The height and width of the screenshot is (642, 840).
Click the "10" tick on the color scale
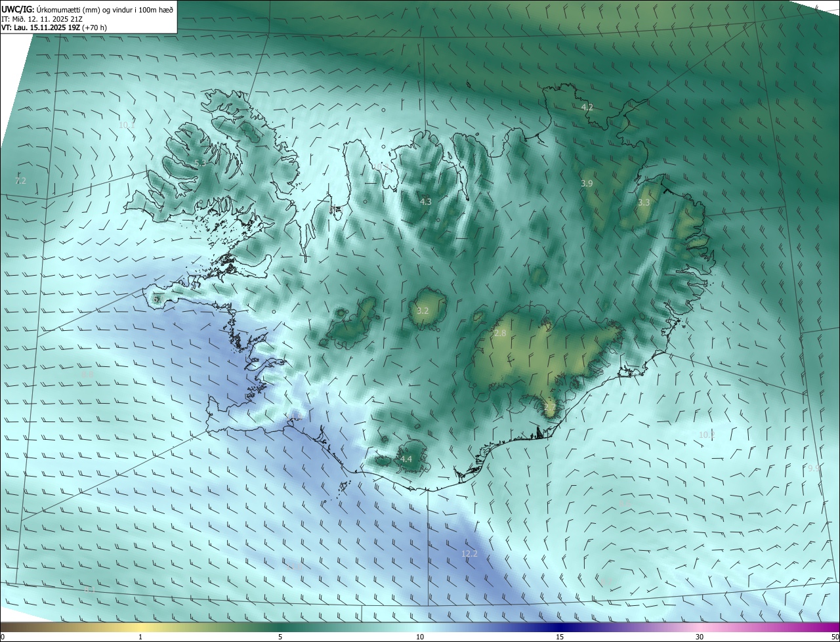coord(420,637)
